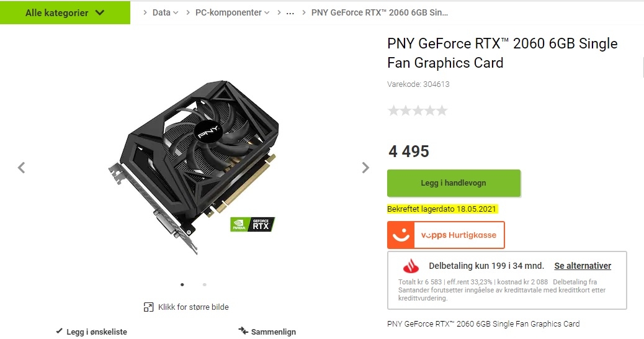
Task: Show the previous product image
Action: point(21,168)
